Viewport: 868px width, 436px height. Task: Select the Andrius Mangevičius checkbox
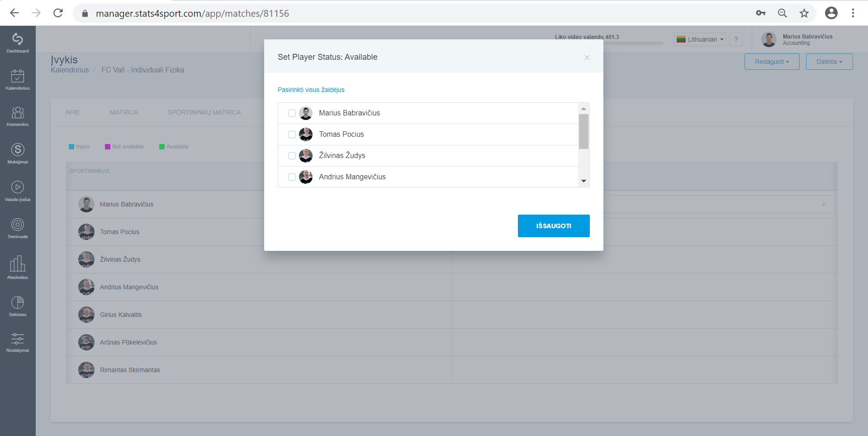pyautogui.click(x=292, y=177)
